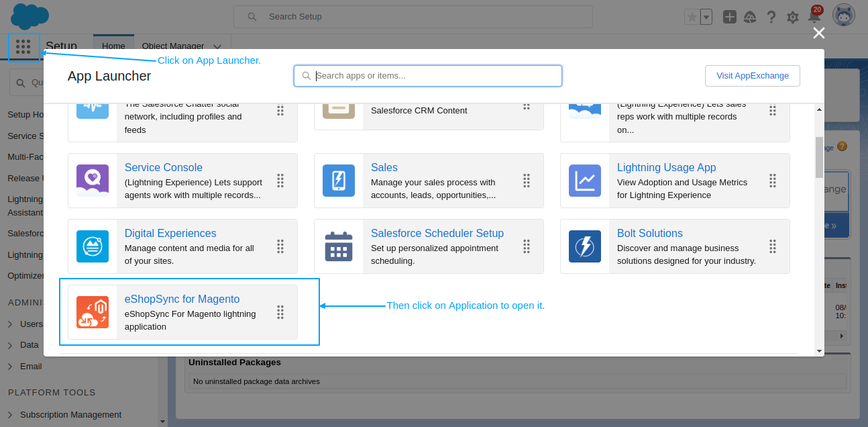Screen dimensions: 868x427
Task: Close the App Launcher dialog
Action: (818, 34)
